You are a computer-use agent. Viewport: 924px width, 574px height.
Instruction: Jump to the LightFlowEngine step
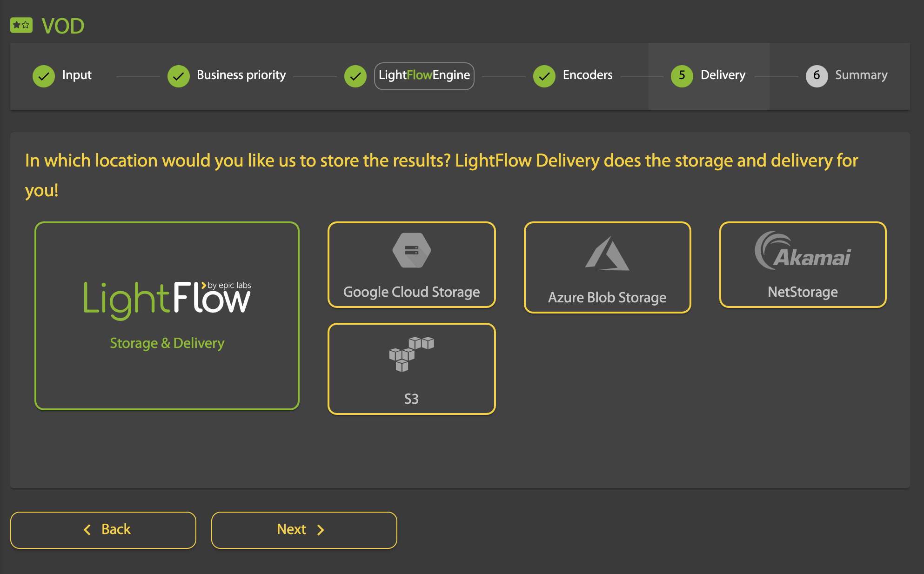(424, 75)
